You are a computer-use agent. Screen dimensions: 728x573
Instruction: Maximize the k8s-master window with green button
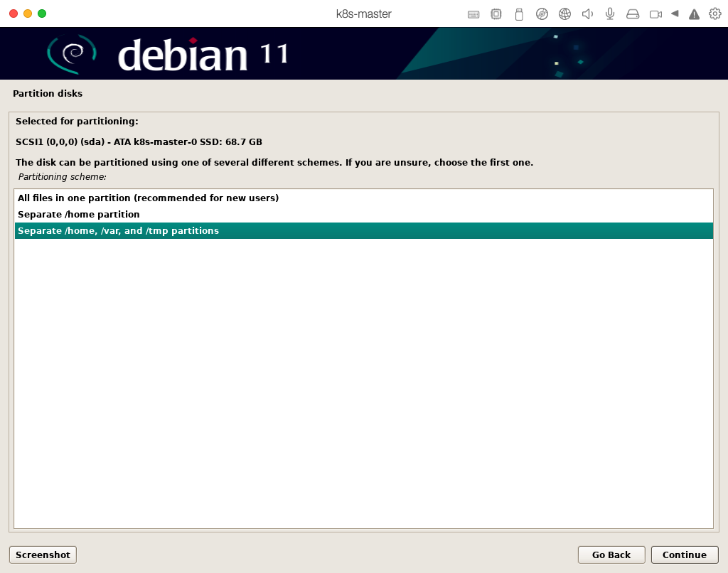coord(42,14)
